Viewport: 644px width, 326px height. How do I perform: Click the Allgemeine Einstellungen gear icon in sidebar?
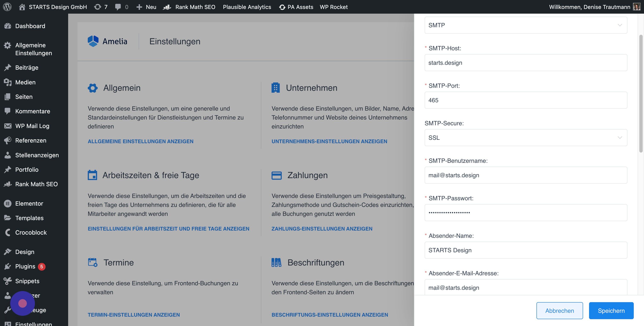coord(8,45)
